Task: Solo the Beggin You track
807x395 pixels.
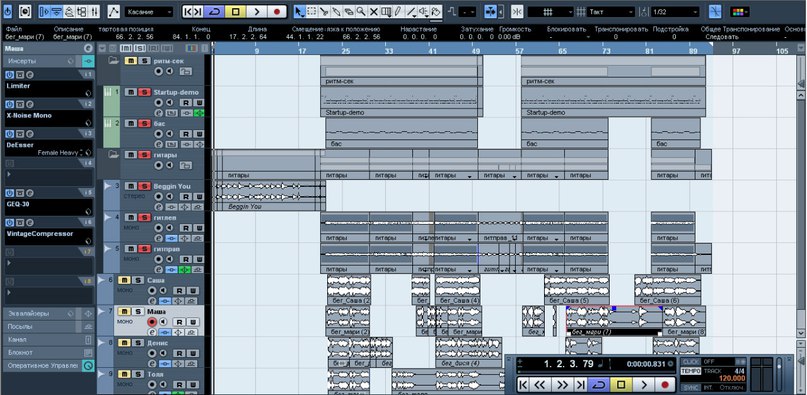Action: (x=144, y=186)
